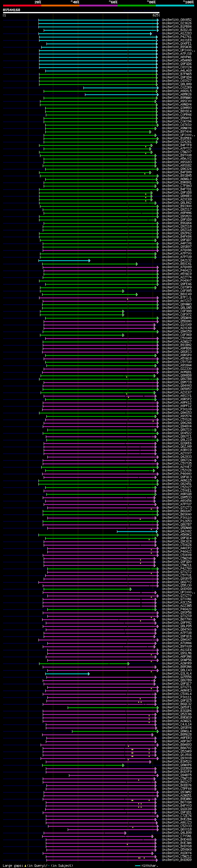Image resolution: width=197 pixels, height=868 pixels.
Task: Click the UniRef100_B3H520 label
Action: coord(177,761)
